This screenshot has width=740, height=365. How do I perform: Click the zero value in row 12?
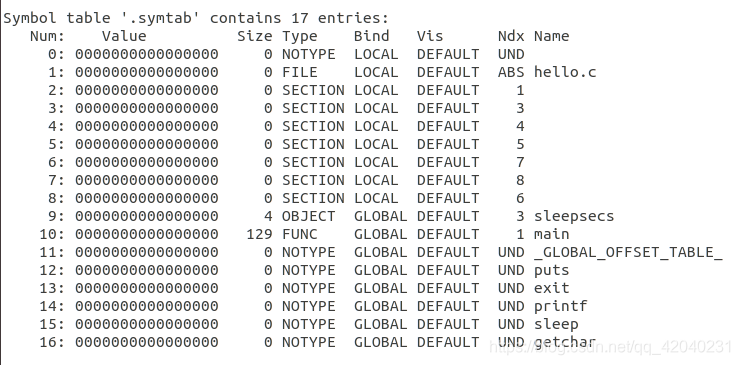[x=147, y=271]
